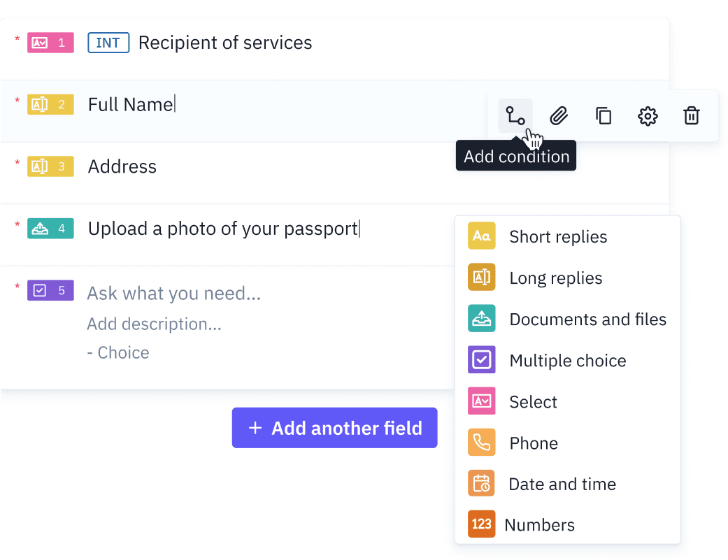Screen dimensions: 728x560
Task: Click the yellow badge on field 3
Action: 50,166
